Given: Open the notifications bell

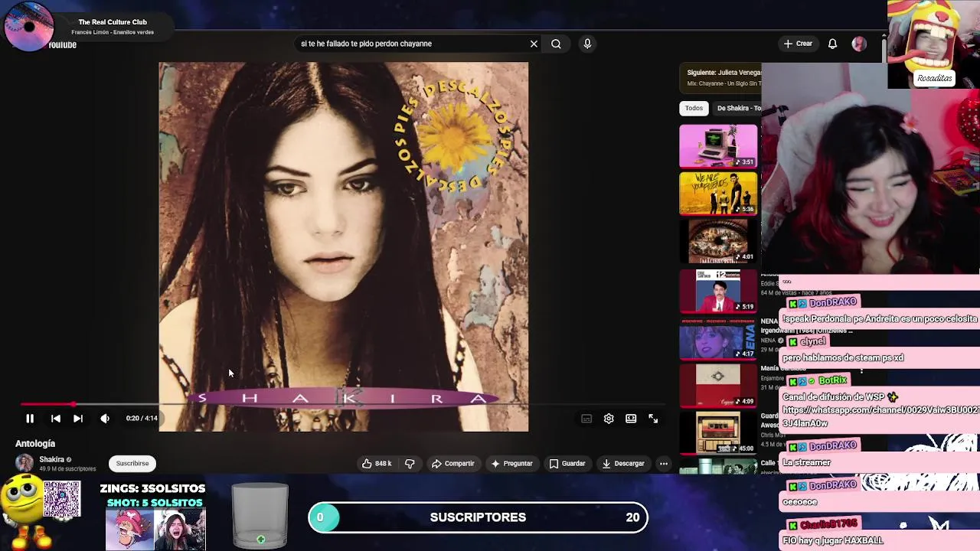Looking at the screenshot, I should click(x=832, y=44).
